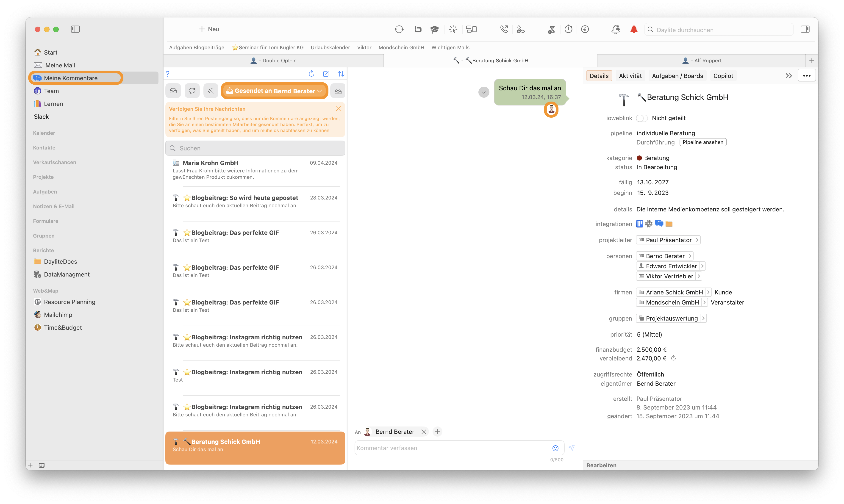The width and height of the screenshot is (844, 504).
Task: Click the Euro currency icon
Action: [x=585, y=30]
